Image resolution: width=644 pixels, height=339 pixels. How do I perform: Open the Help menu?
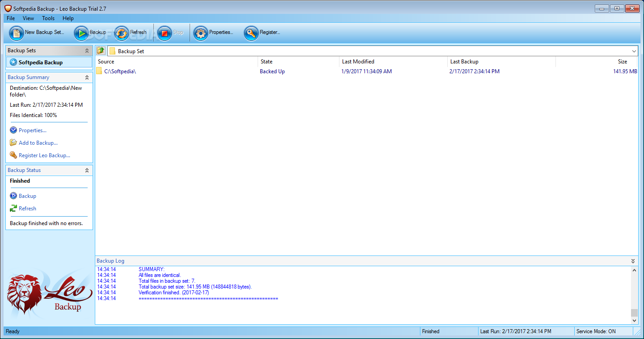point(68,18)
